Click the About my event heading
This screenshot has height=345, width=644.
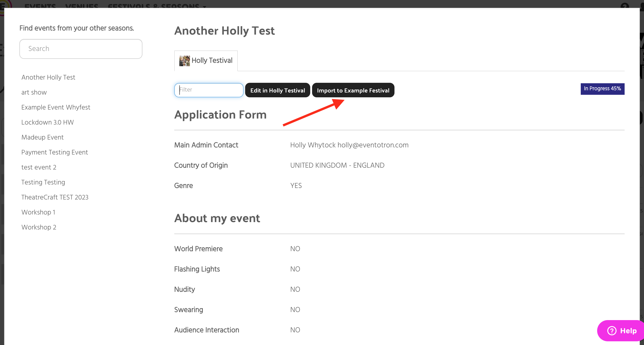pyautogui.click(x=217, y=218)
